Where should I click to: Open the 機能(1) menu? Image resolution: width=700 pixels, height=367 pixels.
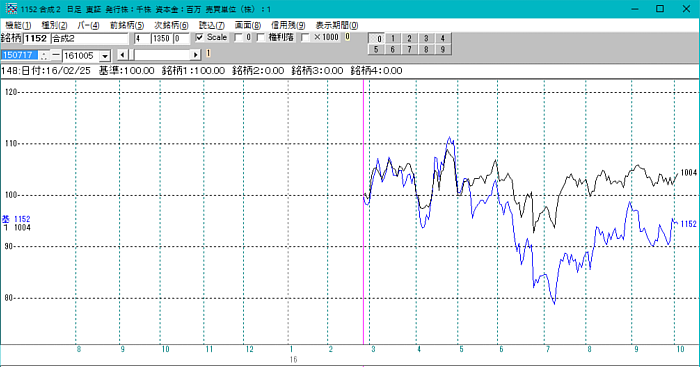tap(18, 25)
